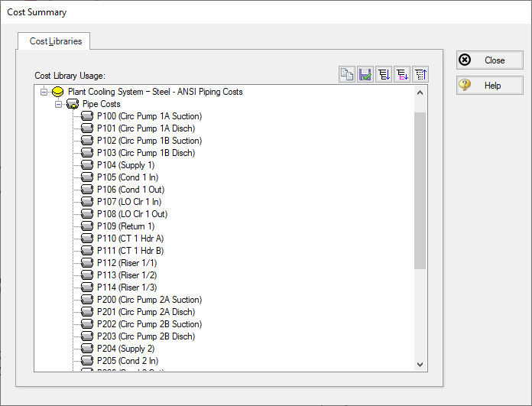This screenshot has height=406, width=532.
Task: Select P200 (Circ Pump 2A Suction)
Action: click(x=149, y=300)
